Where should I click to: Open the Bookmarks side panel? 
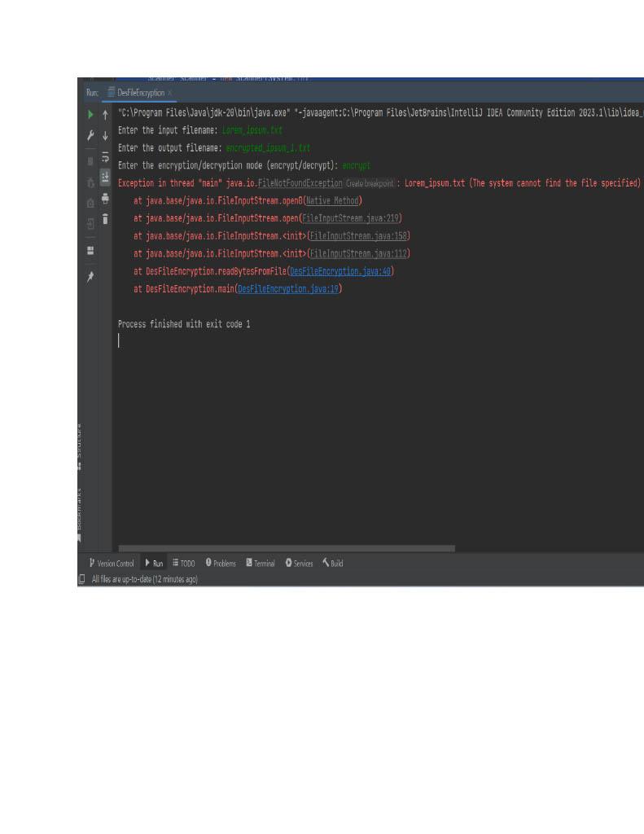(x=79, y=515)
